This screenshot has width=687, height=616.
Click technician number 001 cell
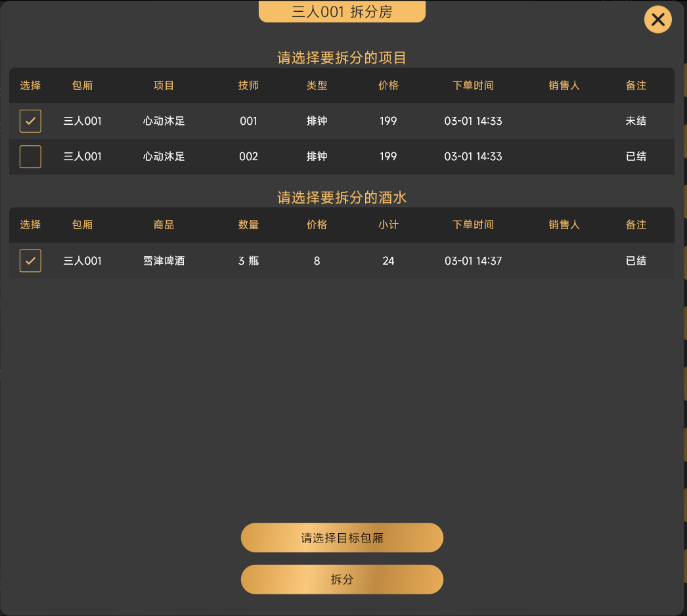pos(248,121)
